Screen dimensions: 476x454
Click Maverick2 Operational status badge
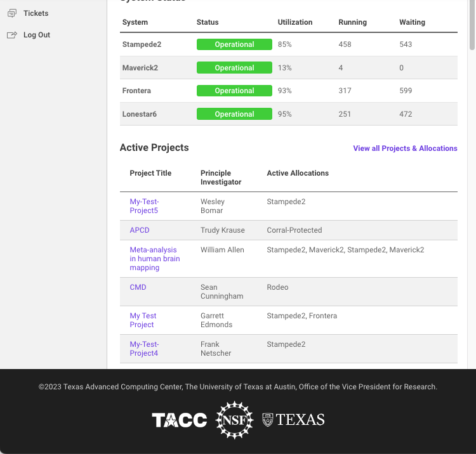tap(234, 68)
